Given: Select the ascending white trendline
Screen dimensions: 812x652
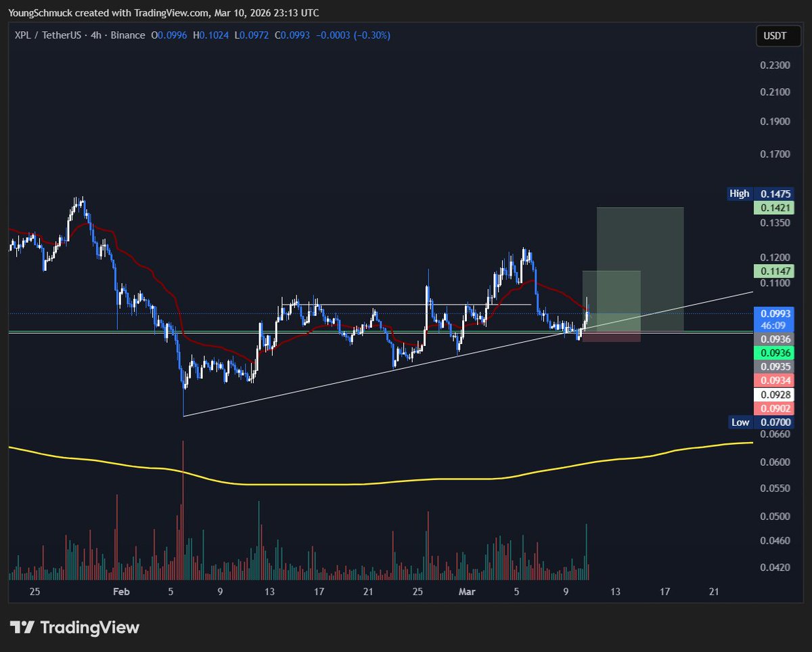Looking at the screenshot, I should click(x=468, y=353).
